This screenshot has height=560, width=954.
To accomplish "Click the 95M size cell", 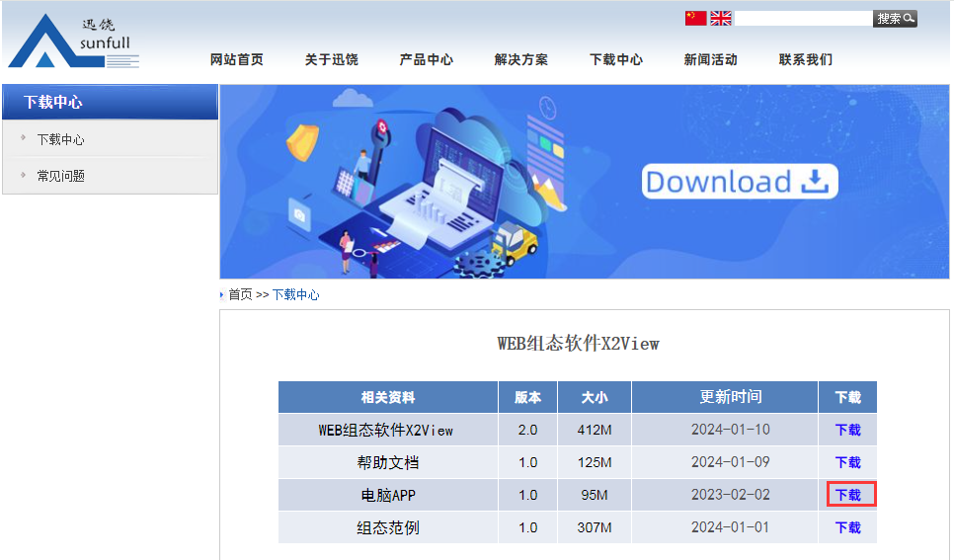I will pyautogui.click(x=595, y=495).
